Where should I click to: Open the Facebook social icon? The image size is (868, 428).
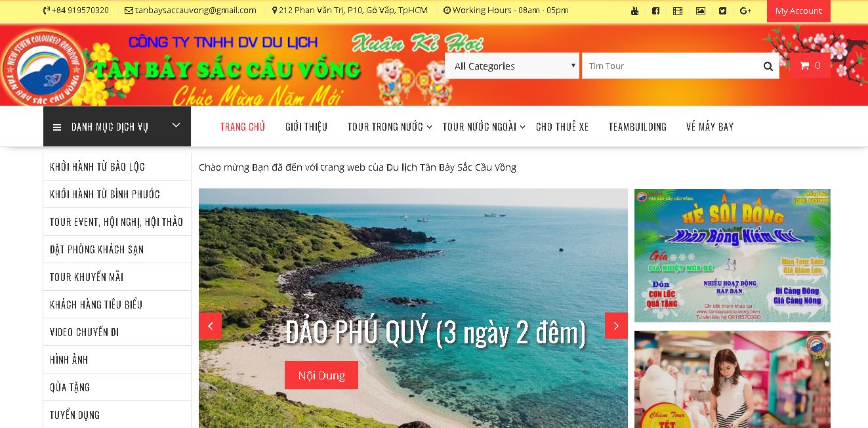655,11
